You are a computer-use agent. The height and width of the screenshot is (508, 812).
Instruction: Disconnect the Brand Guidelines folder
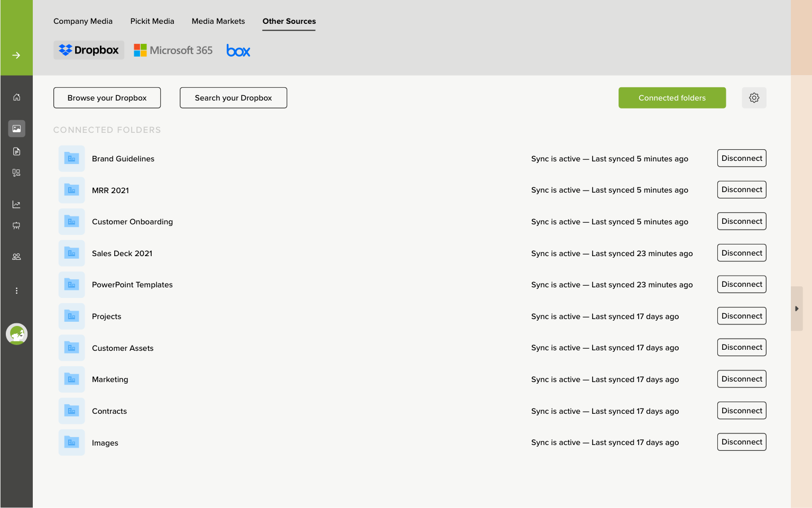coord(741,158)
